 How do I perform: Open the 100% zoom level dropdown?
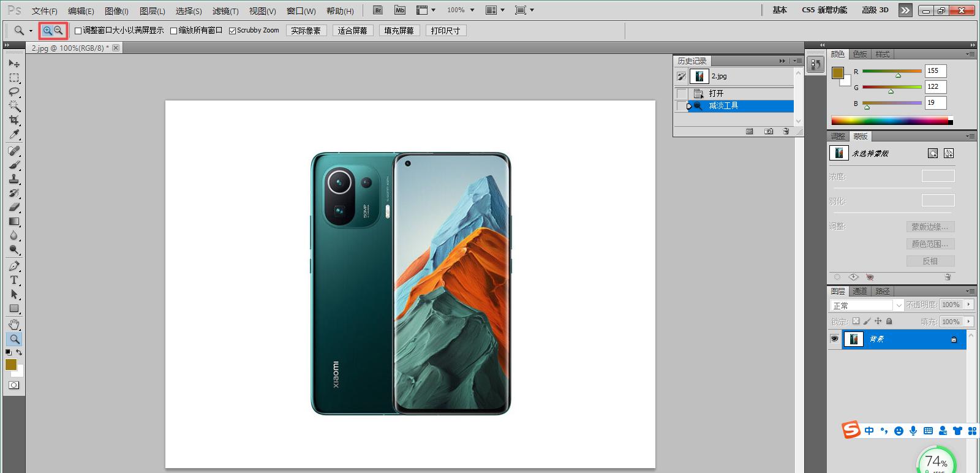pos(472,10)
